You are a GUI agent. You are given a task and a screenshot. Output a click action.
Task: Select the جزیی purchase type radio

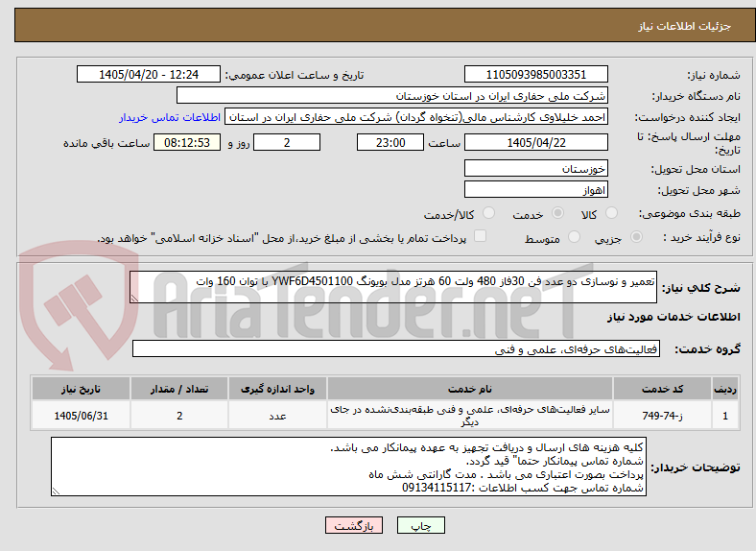636,236
